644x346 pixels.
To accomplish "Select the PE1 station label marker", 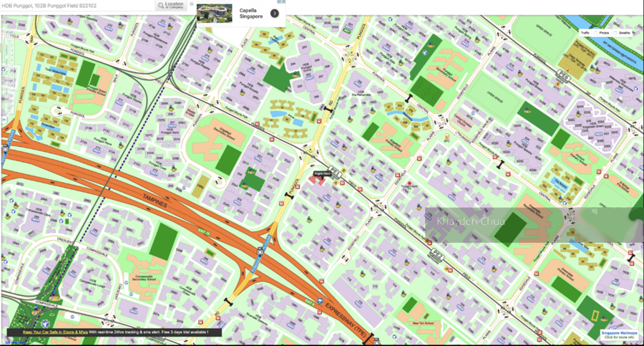I will click(334, 170).
